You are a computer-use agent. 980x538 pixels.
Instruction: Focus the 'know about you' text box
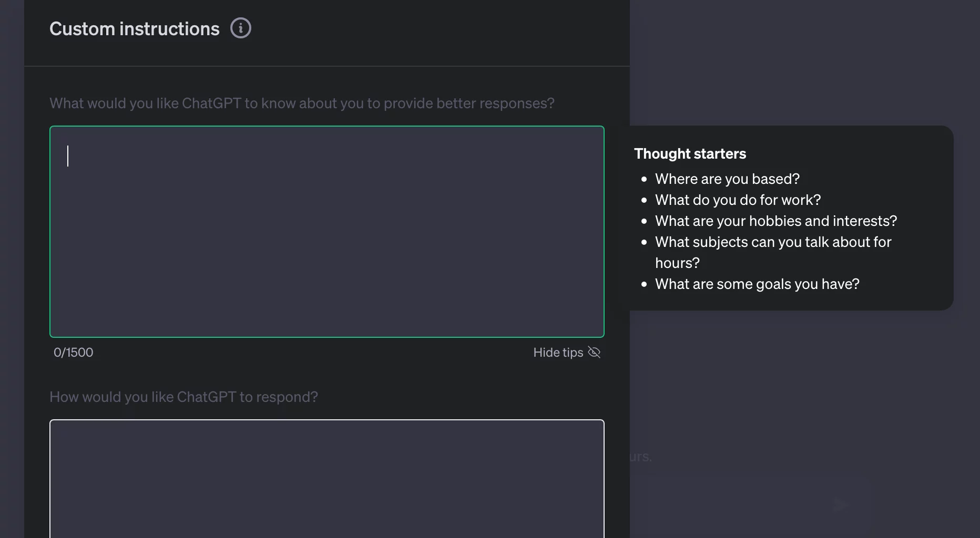[x=327, y=232]
